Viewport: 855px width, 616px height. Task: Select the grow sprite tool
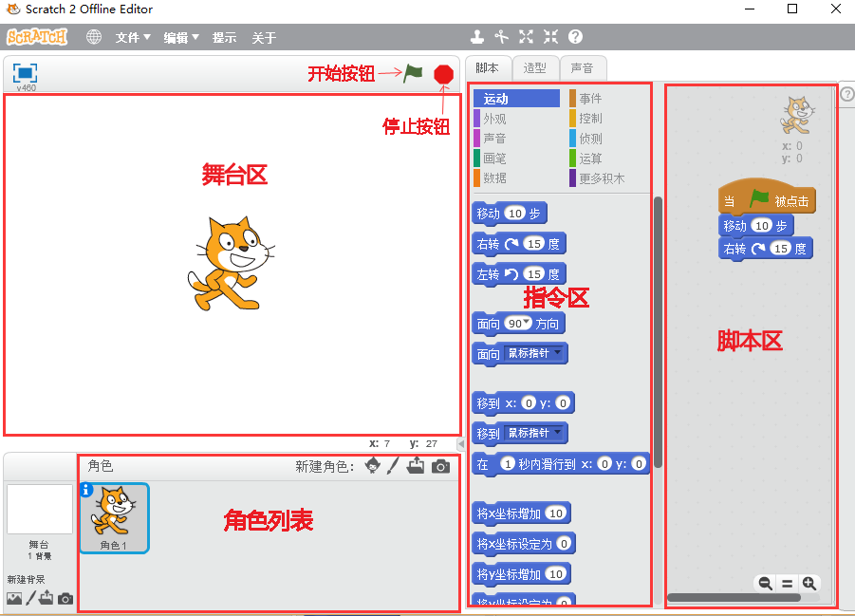pos(527,37)
